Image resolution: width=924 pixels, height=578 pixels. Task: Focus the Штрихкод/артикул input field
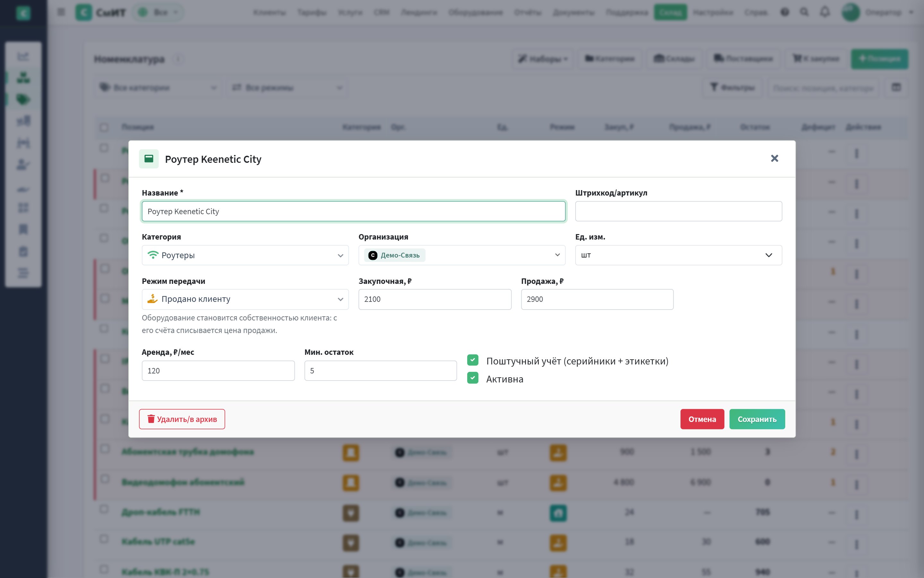tap(679, 211)
